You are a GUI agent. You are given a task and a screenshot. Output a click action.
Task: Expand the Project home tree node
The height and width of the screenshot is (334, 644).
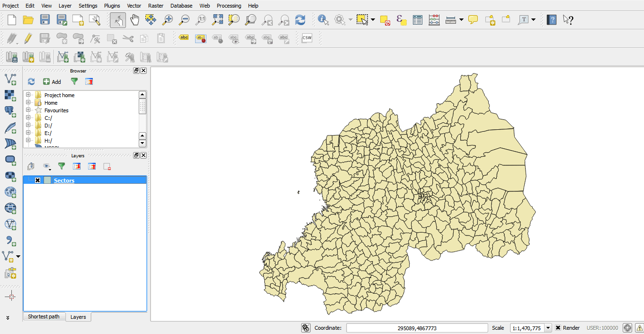point(28,95)
